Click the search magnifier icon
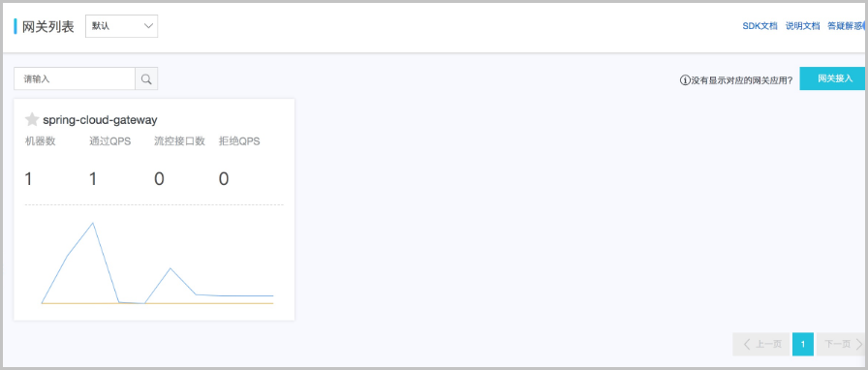The height and width of the screenshot is (370, 868). (x=146, y=79)
